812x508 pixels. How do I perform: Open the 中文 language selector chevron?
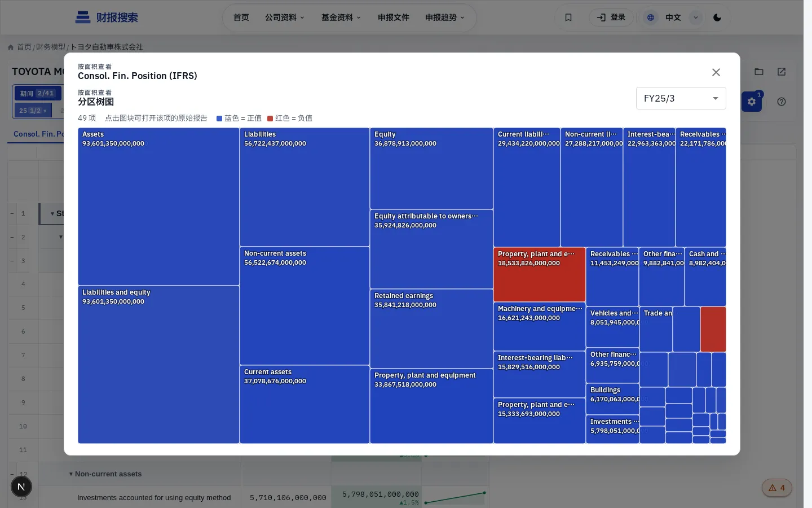point(696,17)
